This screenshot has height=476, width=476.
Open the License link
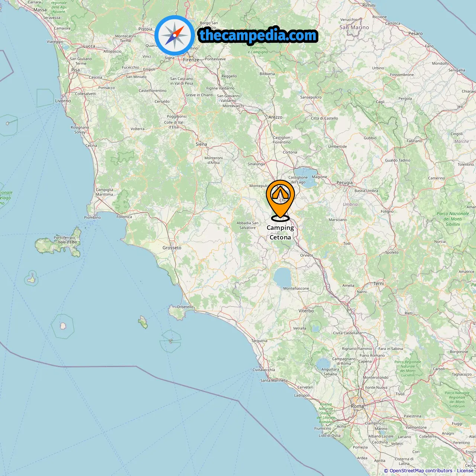[465, 471]
